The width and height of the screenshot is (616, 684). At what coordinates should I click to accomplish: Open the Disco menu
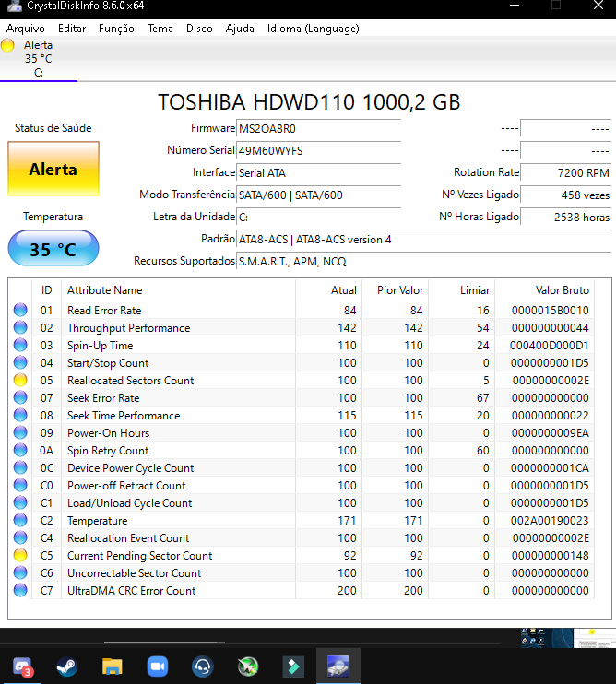pos(199,29)
